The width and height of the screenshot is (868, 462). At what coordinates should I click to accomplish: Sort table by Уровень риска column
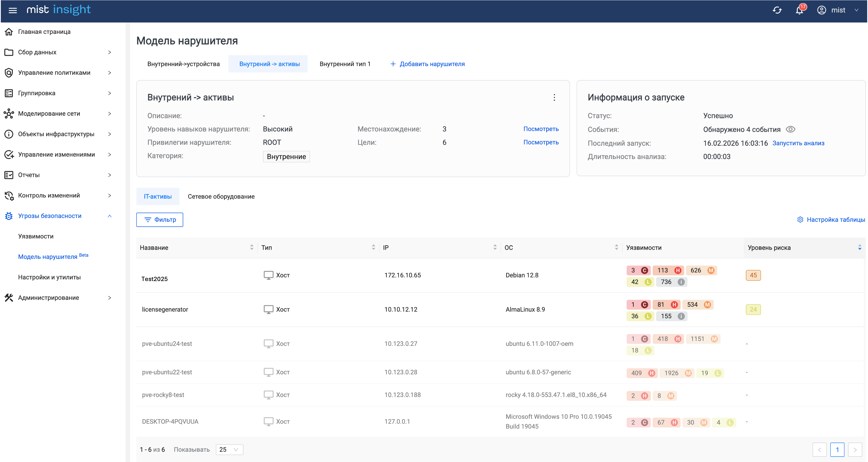pos(859,248)
